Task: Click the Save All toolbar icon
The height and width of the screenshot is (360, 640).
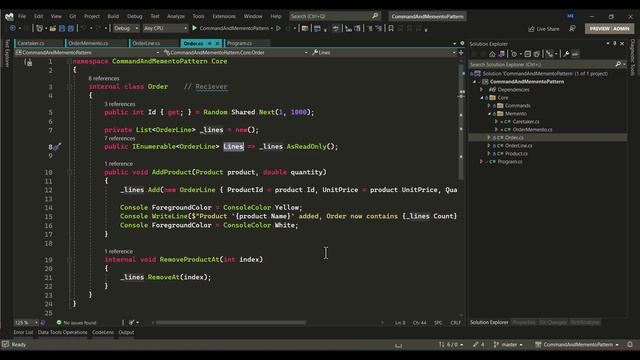Action: point(71,29)
